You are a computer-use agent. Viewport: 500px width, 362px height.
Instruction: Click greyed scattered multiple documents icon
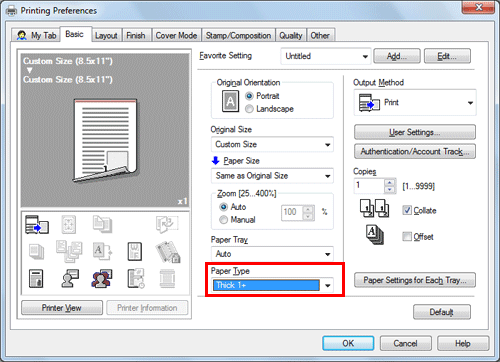pyautogui.click(x=69, y=252)
